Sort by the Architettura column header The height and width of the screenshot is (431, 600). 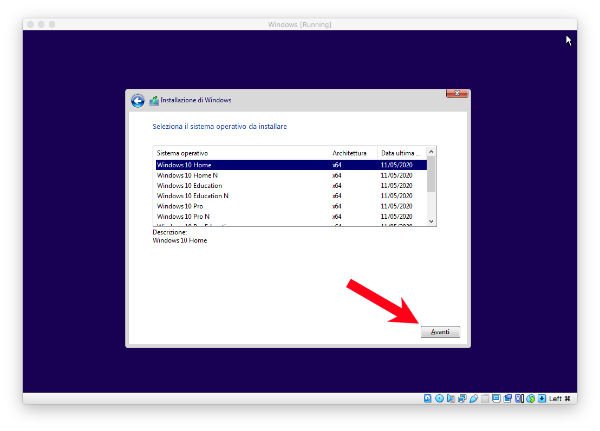(x=353, y=153)
